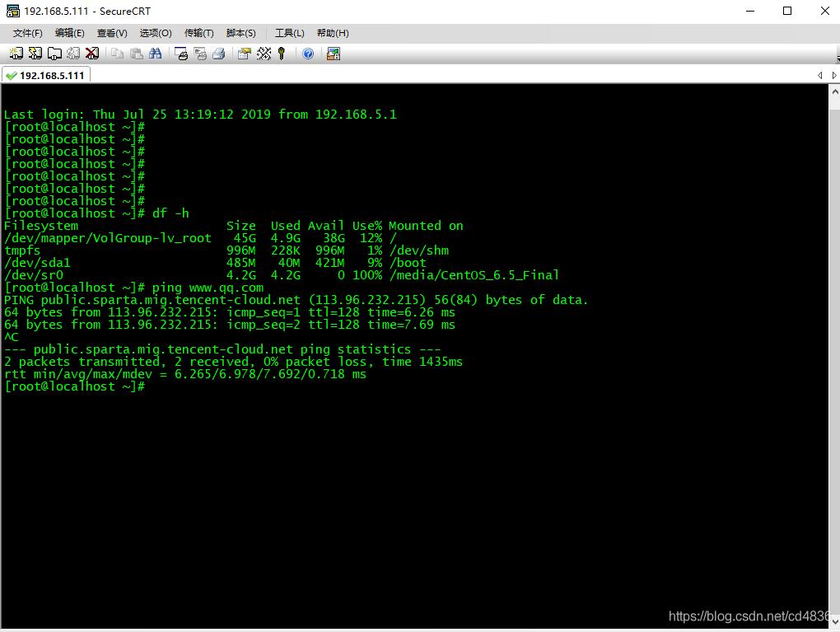Open the 传输(T) transfer menu
Viewport: 840px width, 632px height.
tap(198, 33)
